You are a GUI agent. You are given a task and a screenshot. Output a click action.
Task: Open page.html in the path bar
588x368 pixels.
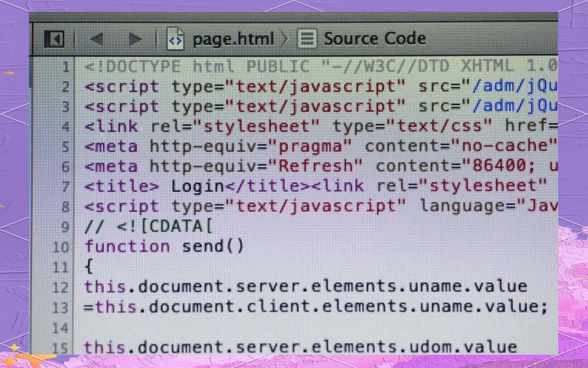click(x=233, y=39)
